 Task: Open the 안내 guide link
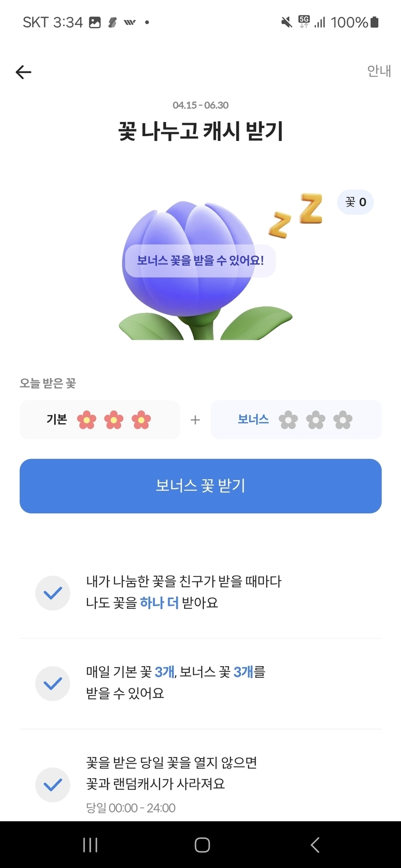(379, 71)
